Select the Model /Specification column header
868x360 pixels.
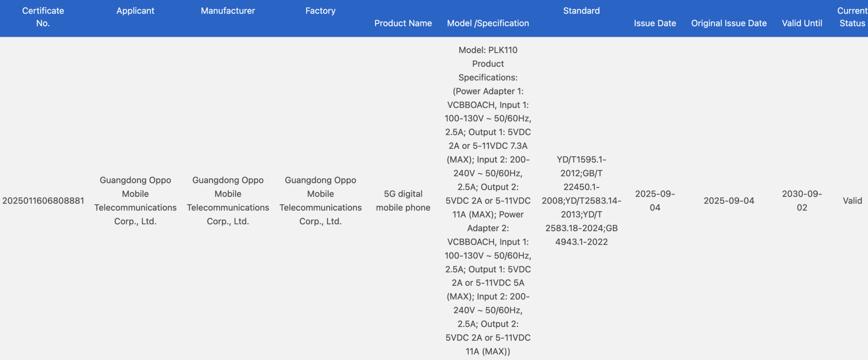[488, 23]
